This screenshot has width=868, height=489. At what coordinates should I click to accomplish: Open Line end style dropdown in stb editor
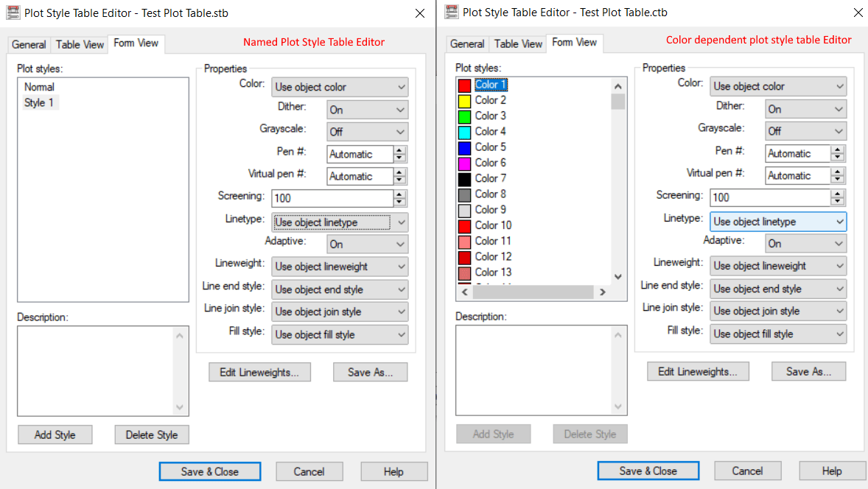340,289
